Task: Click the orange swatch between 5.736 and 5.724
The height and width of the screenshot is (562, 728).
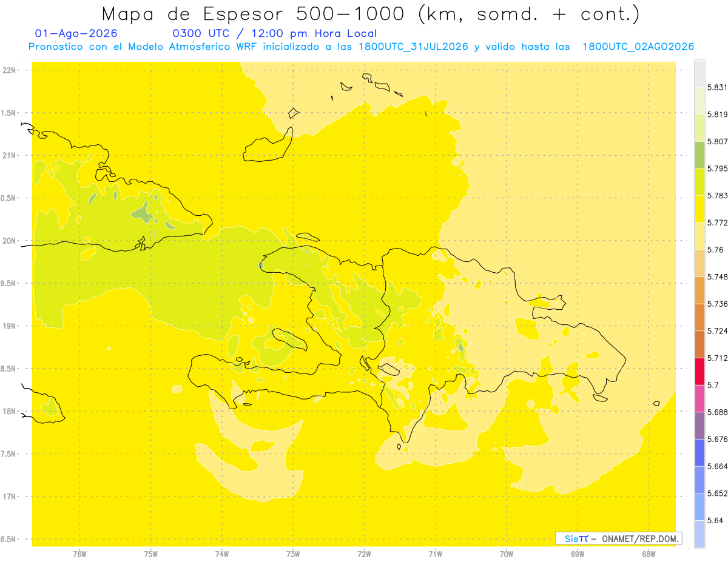Action: 699,317
